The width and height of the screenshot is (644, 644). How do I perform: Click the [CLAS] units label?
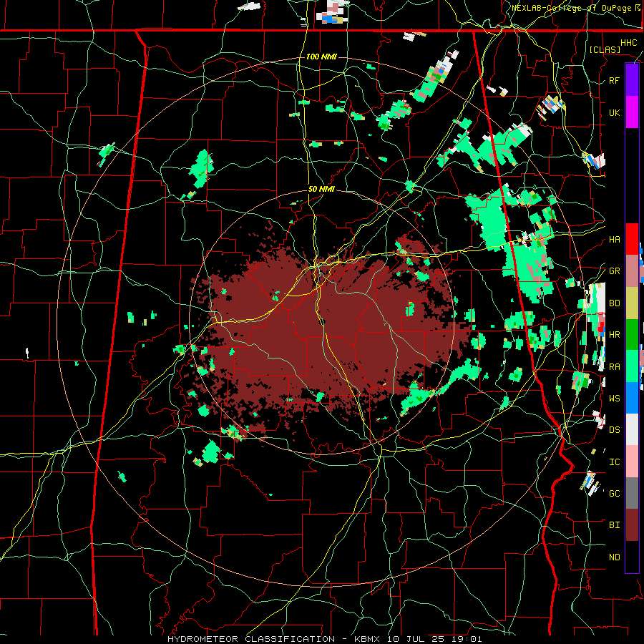click(605, 49)
